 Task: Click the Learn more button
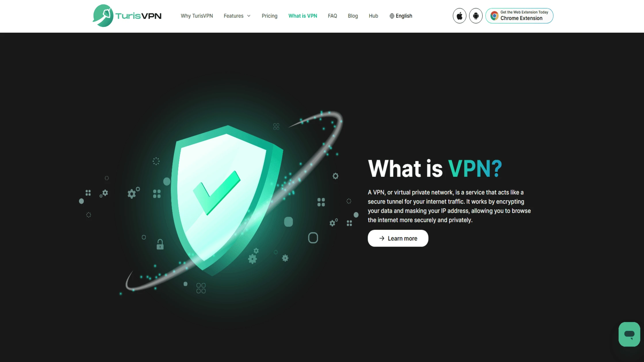(x=398, y=238)
